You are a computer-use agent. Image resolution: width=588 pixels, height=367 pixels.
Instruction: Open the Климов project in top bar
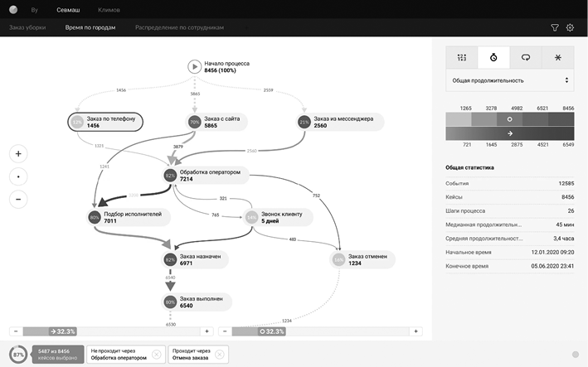[109, 9]
